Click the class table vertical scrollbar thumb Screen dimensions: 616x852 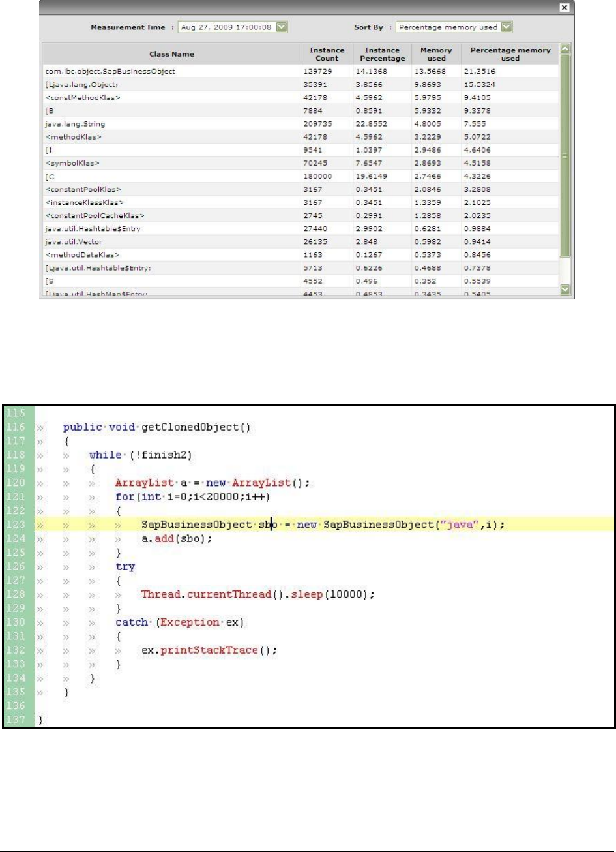(x=565, y=155)
